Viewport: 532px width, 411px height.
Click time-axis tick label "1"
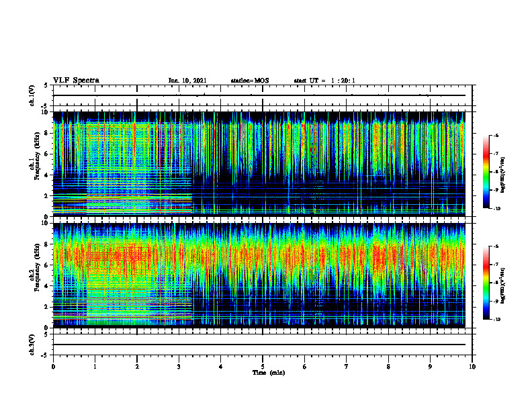[95, 367]
